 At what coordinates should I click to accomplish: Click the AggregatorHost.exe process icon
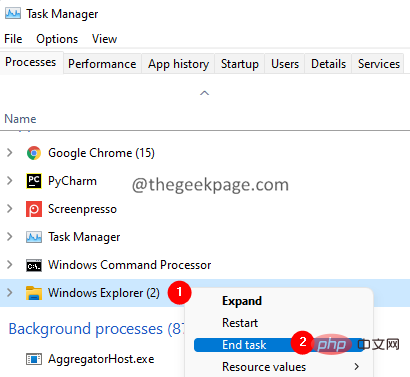[34, 359]
